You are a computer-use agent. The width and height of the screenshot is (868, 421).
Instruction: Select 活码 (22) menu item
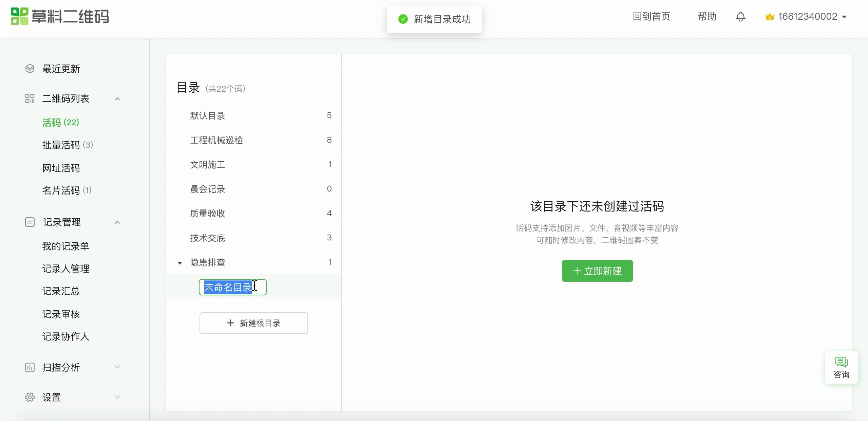(x=61, y=123)
